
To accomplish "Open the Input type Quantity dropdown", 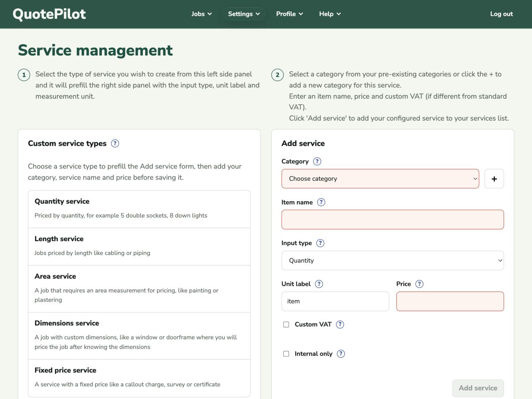I will [393, 260].
